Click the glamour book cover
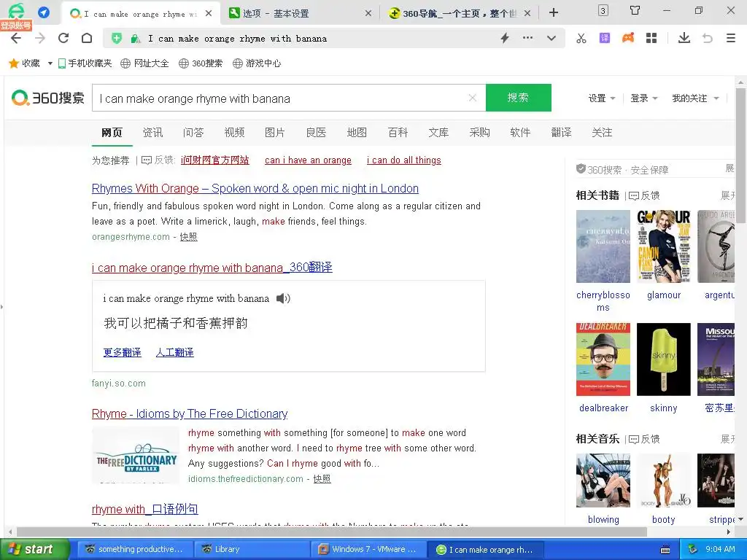Image resolution: width=747 pixels, height=560 pixels. click(664, 246)
